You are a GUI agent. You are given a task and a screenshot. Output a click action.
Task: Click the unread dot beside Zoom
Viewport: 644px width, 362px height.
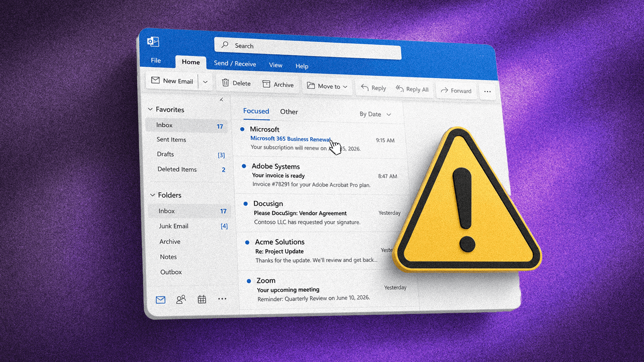coord(249,281)
